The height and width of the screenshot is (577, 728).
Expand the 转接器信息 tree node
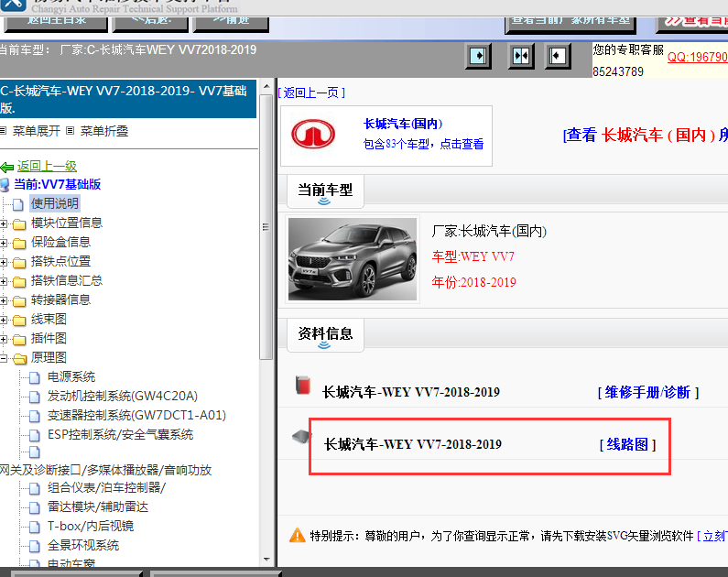pyautogui.click(x=4, y=301)
